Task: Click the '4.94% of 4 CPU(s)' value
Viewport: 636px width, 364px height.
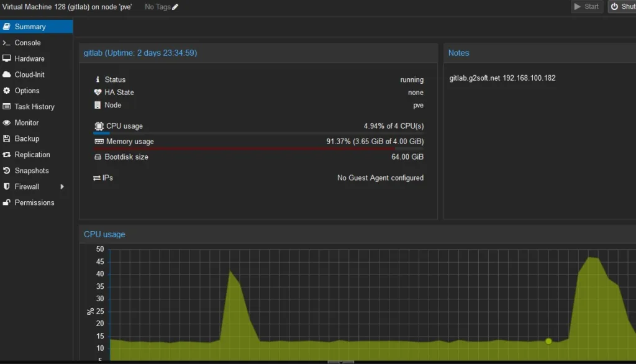Action: click(393, 126)
